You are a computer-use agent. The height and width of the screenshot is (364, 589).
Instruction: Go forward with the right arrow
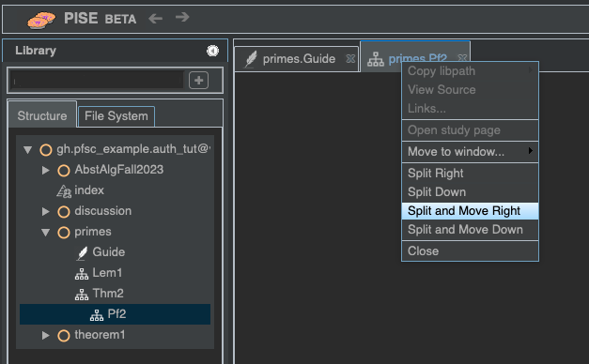(x=182, y=17)
